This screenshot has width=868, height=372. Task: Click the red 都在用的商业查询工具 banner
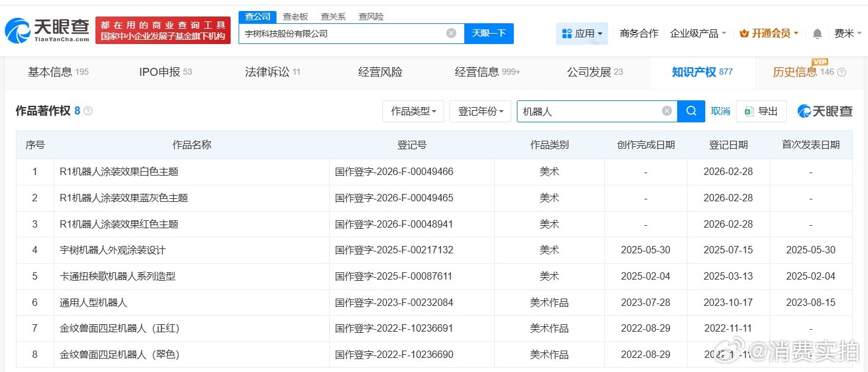pyautogui.click(x=163, y=30)
